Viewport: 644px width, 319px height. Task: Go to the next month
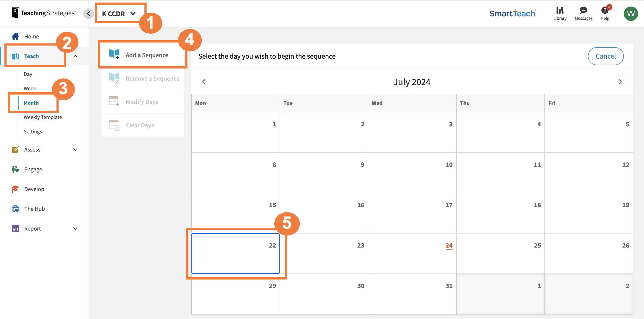tap(620, 82)
